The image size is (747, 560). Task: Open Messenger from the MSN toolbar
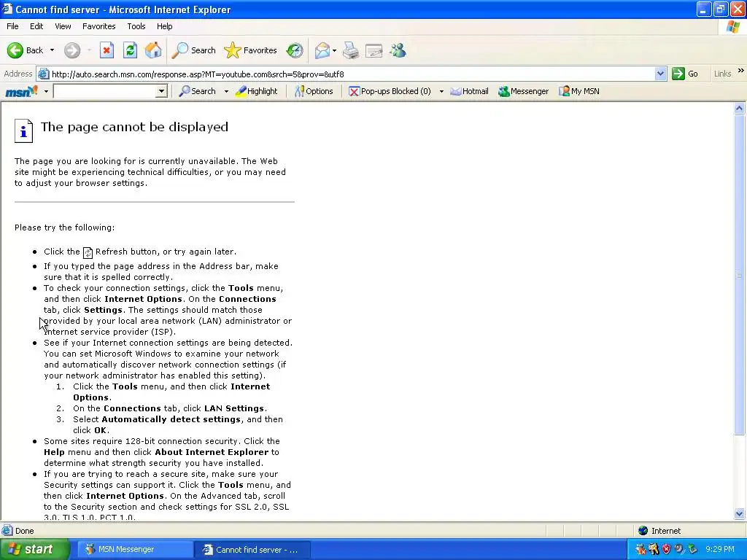click(523, 91)
